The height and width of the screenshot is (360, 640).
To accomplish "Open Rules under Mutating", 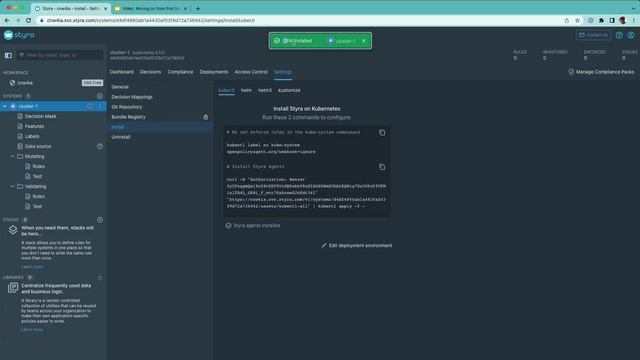I will (x=38, y=166).
